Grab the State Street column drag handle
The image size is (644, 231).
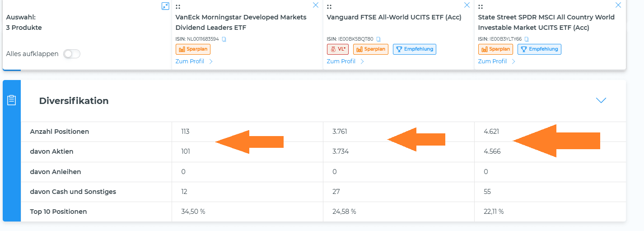481,7
